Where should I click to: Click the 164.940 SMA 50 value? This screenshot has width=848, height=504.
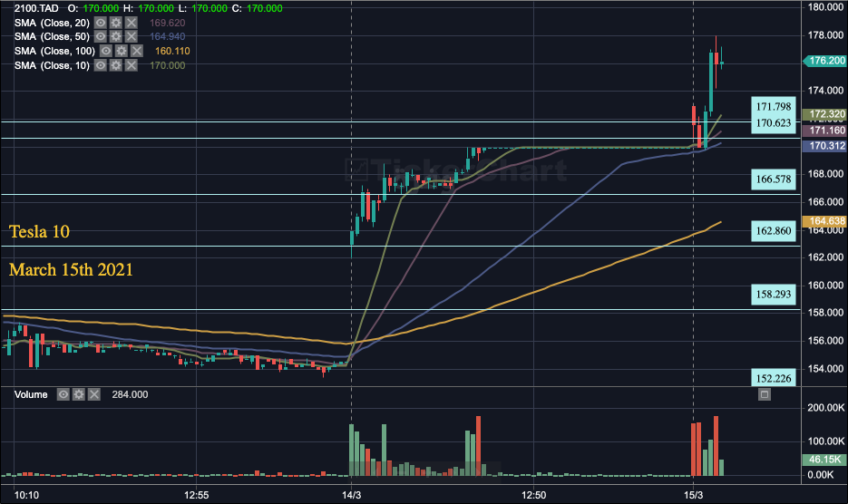point(167,36)
